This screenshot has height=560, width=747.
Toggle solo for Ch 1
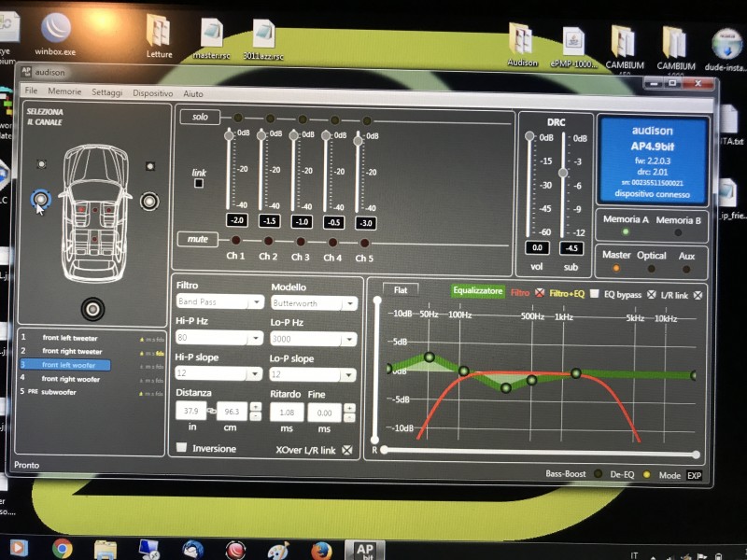point(238,118)
